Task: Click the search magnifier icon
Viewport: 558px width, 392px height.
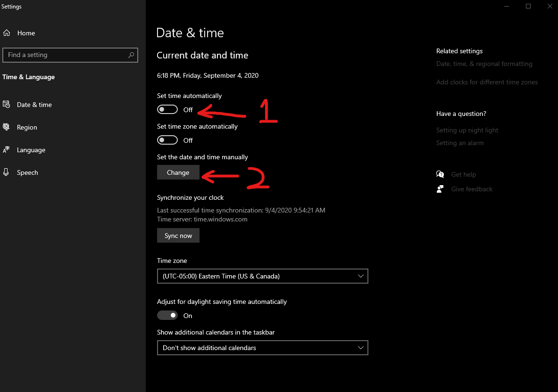Action: coord(131,55)
